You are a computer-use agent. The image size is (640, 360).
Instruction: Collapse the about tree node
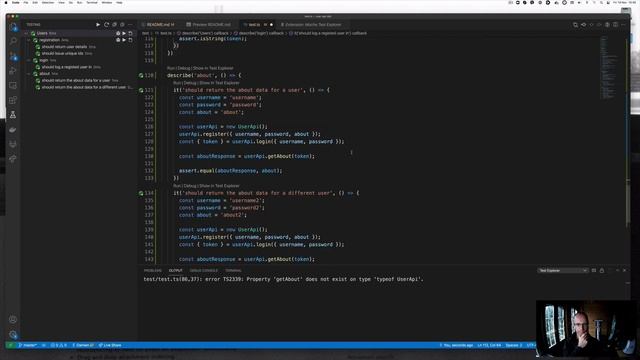pyautogui.click(x=29, y=74)
